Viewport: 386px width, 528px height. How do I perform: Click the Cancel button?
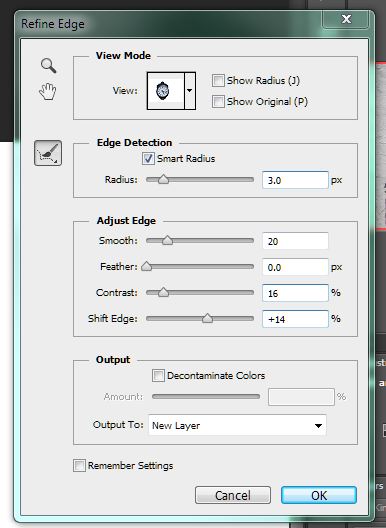pyautogui.click(x=233, y=495)
